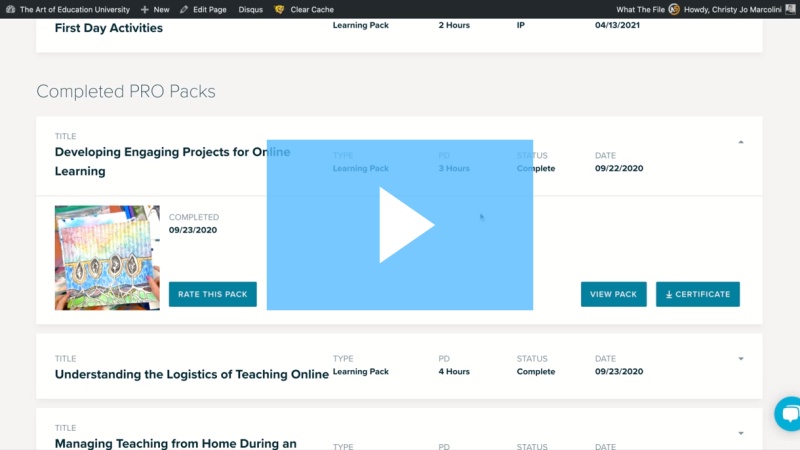Open What The File menu
Viewport: 800px width, 450px height.
pos(640,9)
